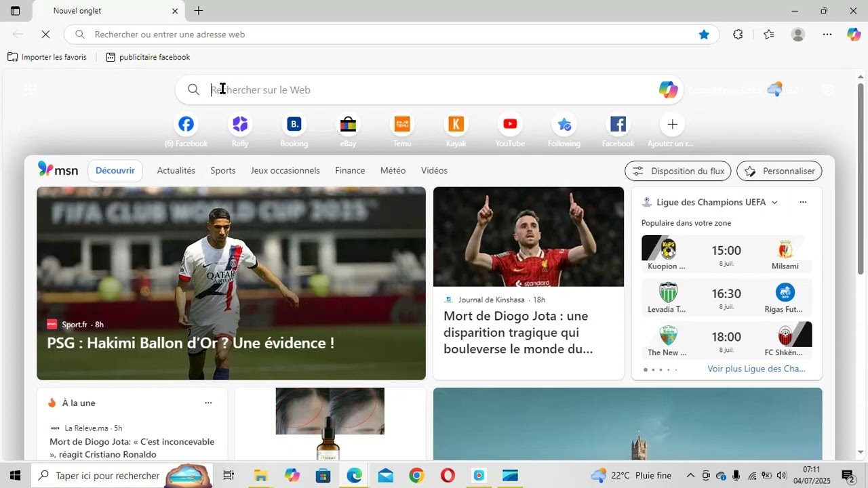Expand the Ligue des Champions UEFA dropdown
The image size is (868, 488).
point(774,202)
